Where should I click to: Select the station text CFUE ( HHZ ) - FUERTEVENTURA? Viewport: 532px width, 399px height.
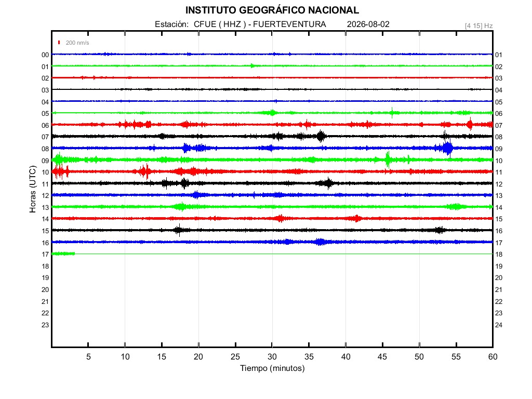(260, 24)
